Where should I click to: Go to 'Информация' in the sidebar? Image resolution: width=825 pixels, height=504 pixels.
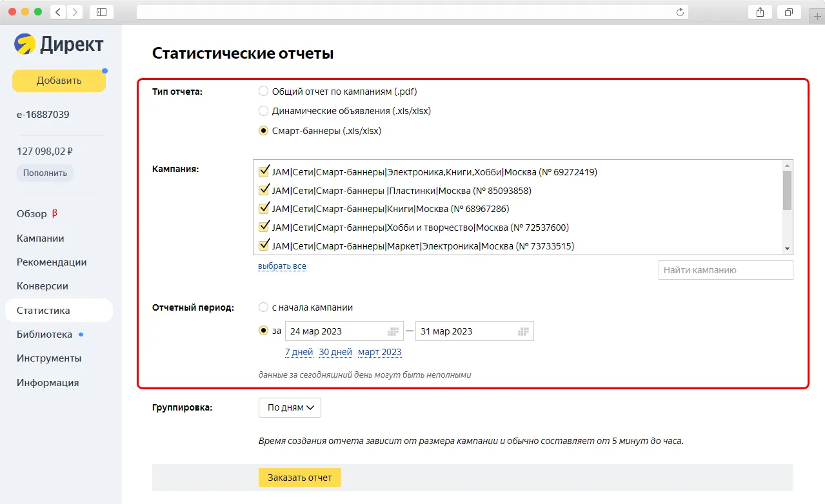point(48,383)
